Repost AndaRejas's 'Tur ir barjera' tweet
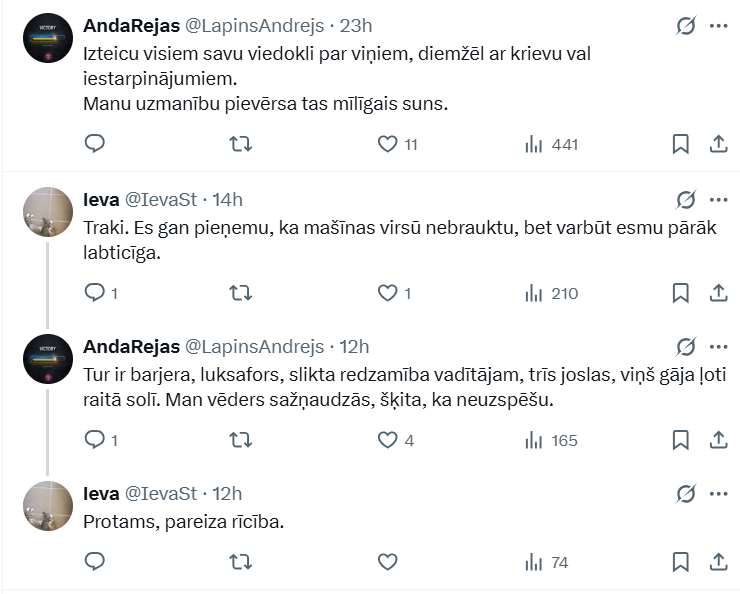The width and height of the screenshot is (740, 594). (241, 440)
